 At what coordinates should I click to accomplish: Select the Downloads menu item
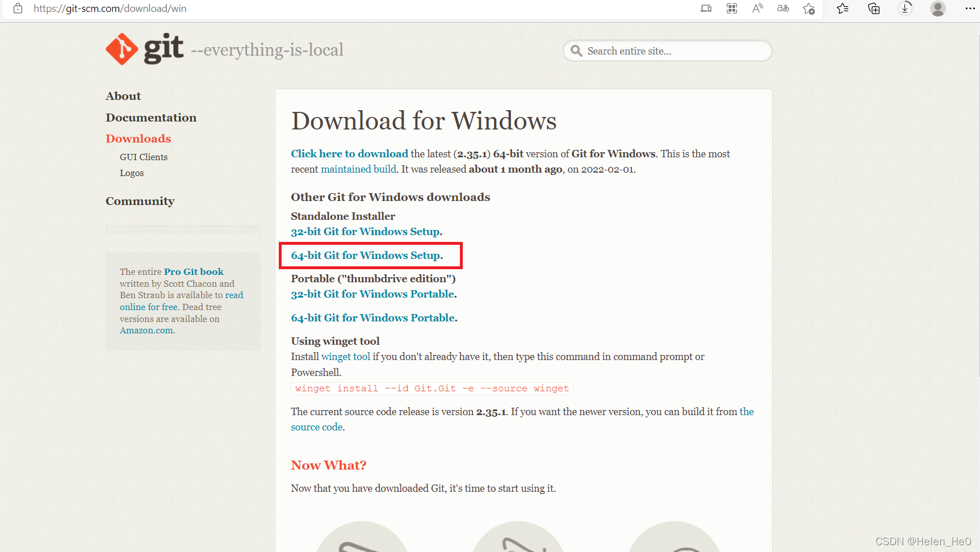click(138, 139)
